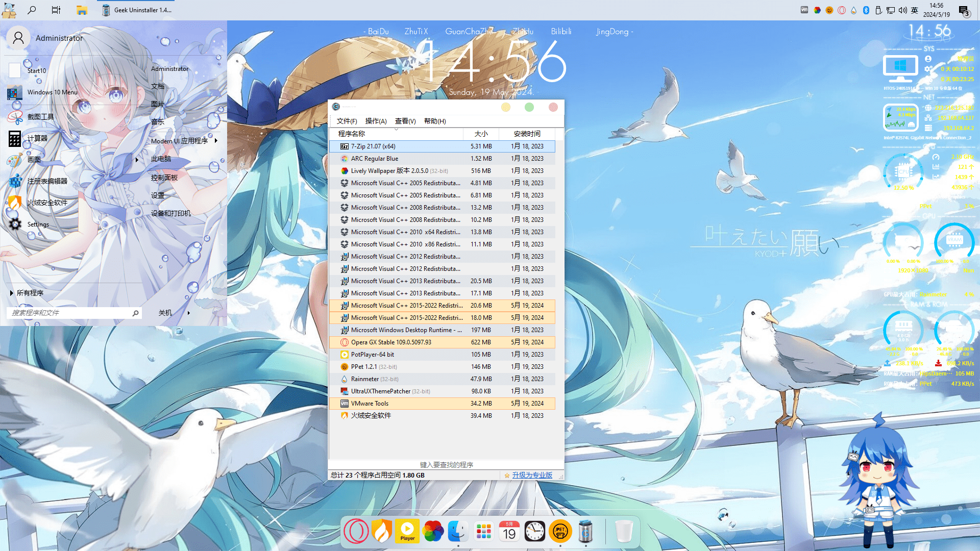Select the 7-Zip 21.07 (x64) row

point(443,146)
